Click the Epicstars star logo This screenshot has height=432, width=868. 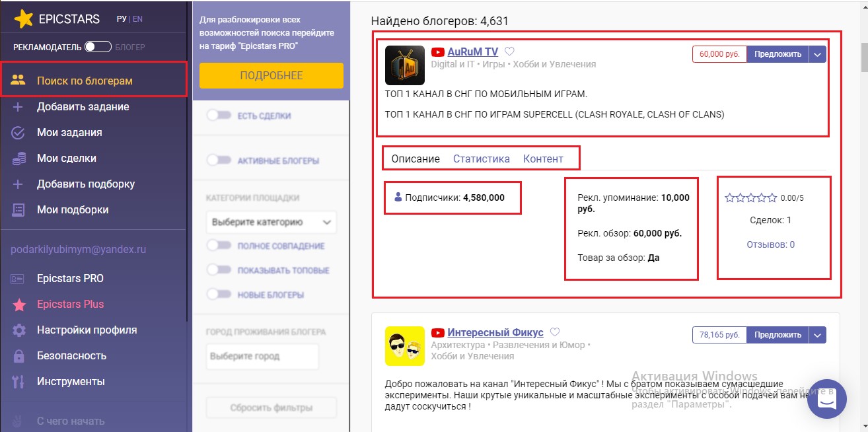24,20
